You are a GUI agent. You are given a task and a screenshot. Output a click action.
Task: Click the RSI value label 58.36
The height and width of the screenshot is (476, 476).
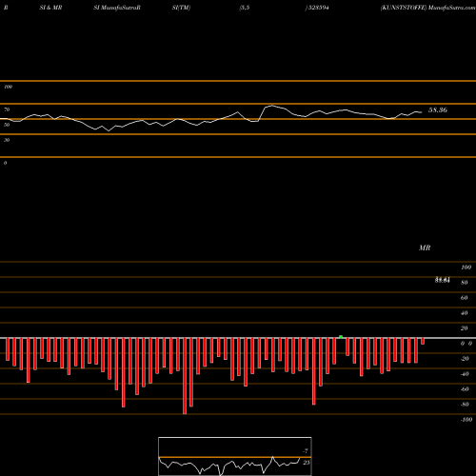(438, 110)
